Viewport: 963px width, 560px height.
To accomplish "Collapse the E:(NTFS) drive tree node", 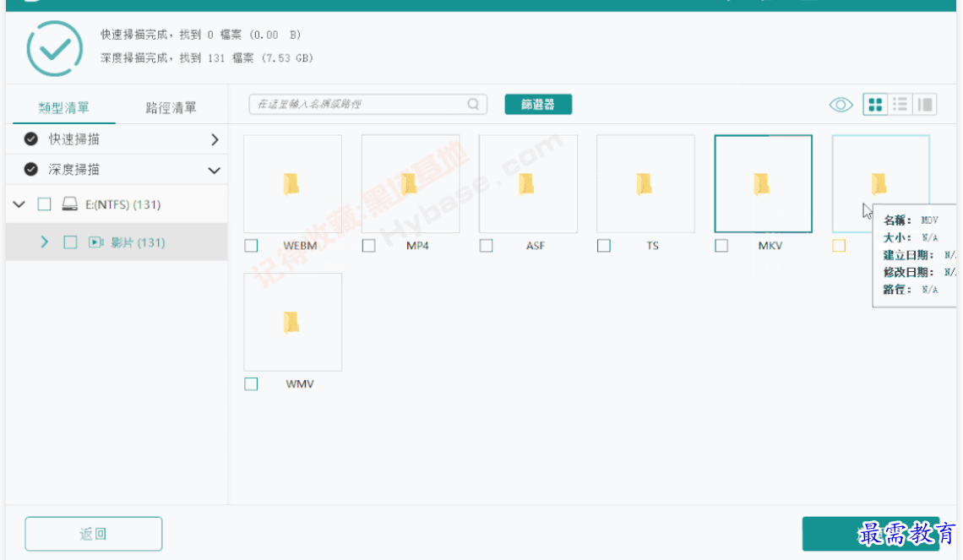I will click(x=19, y=204).
